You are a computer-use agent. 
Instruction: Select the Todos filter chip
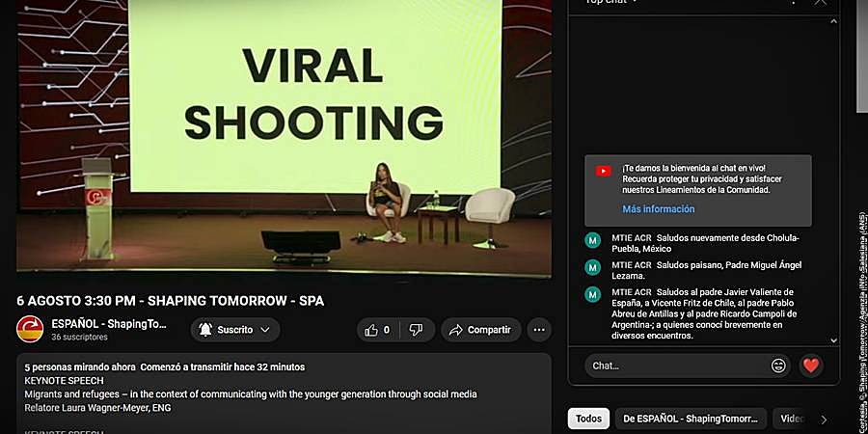point(588,419)
